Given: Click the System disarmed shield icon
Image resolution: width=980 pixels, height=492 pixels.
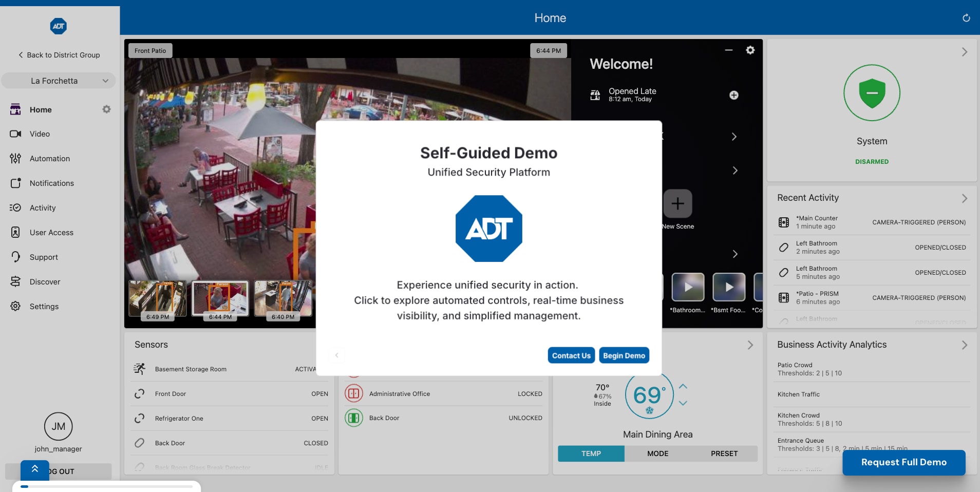Looking at the screenshot, I should tap(872, 93).
